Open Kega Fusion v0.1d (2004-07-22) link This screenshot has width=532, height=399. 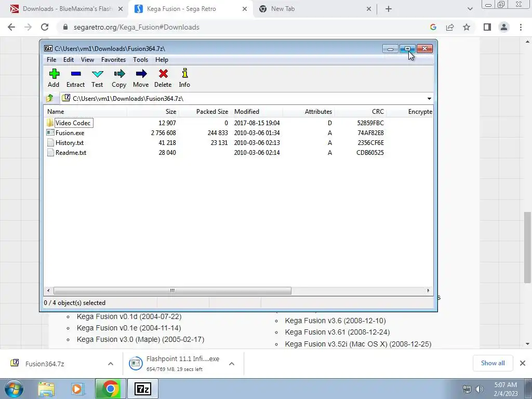[129, 316]
